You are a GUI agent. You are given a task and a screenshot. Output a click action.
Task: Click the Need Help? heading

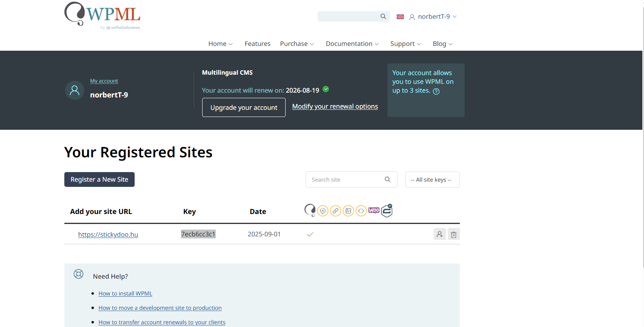(111, 276)
